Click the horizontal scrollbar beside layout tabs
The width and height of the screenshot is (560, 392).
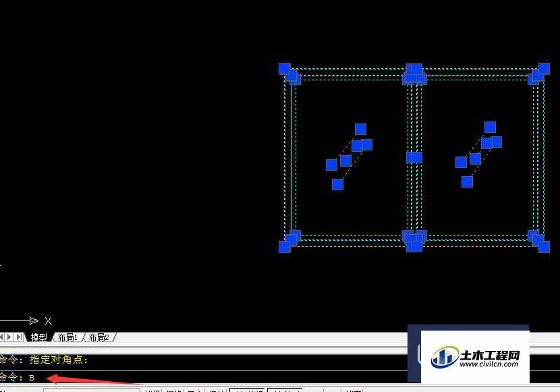pyautogui.click(x=262, y=337)
